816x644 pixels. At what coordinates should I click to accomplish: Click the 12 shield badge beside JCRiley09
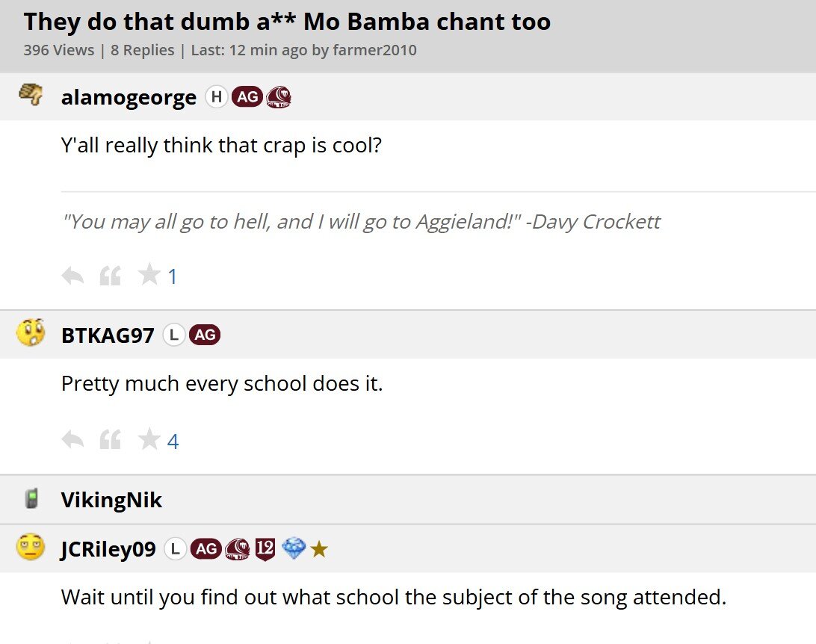(265, 549)
